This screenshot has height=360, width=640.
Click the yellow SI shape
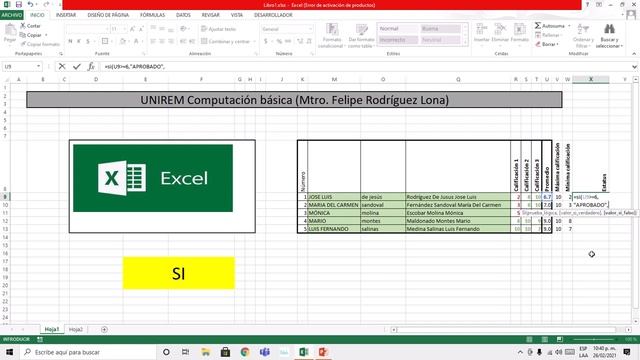[179, 273]
